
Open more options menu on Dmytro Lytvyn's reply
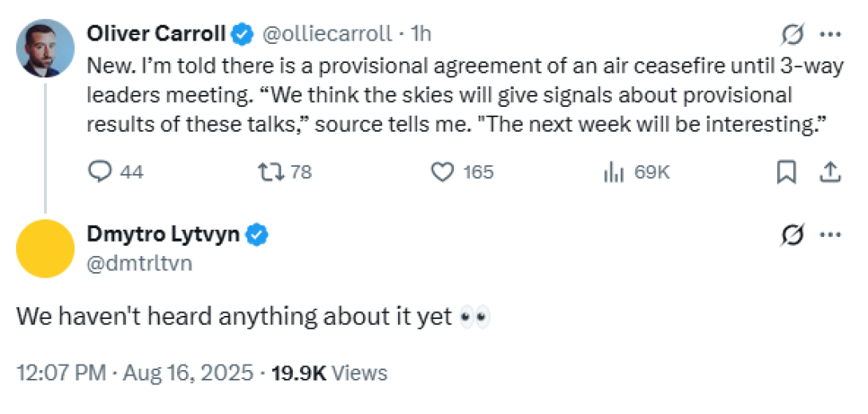tap(831, 235)
